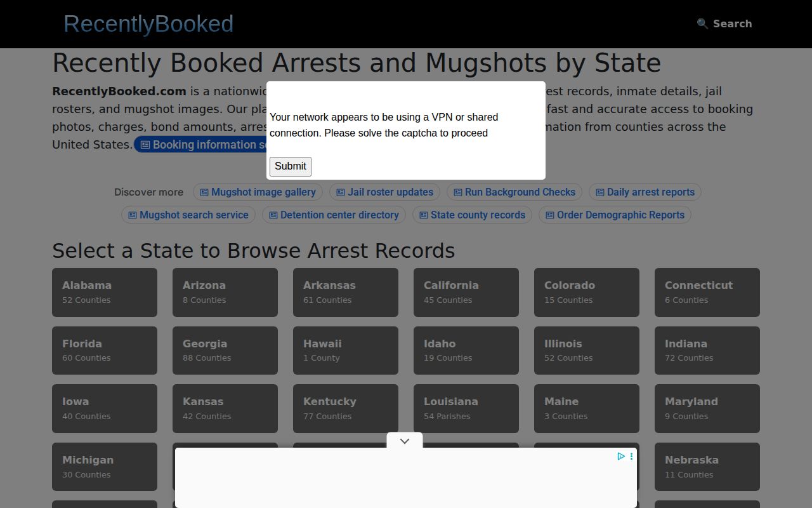This screenshot has width=812, height=508.
Task: Open the Mugshot image gallery link
Action: tap(258, 192)
